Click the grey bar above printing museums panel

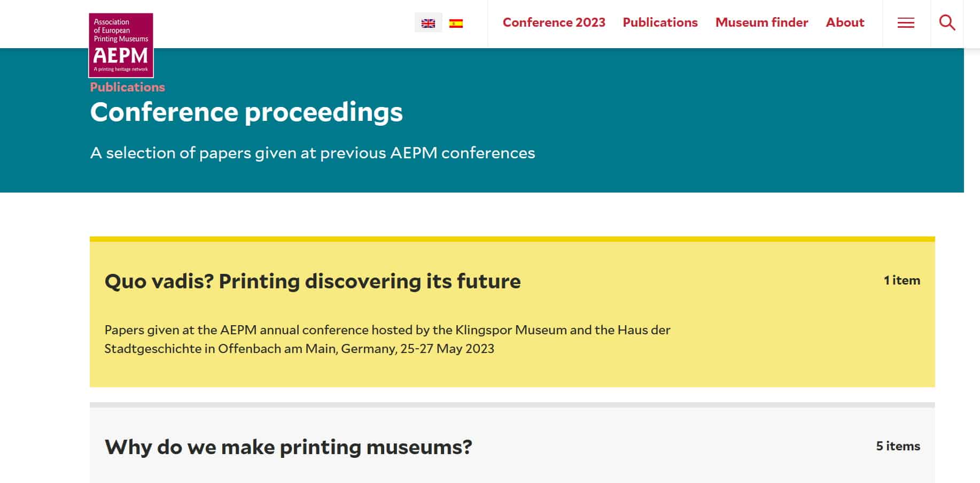point(512,405)
